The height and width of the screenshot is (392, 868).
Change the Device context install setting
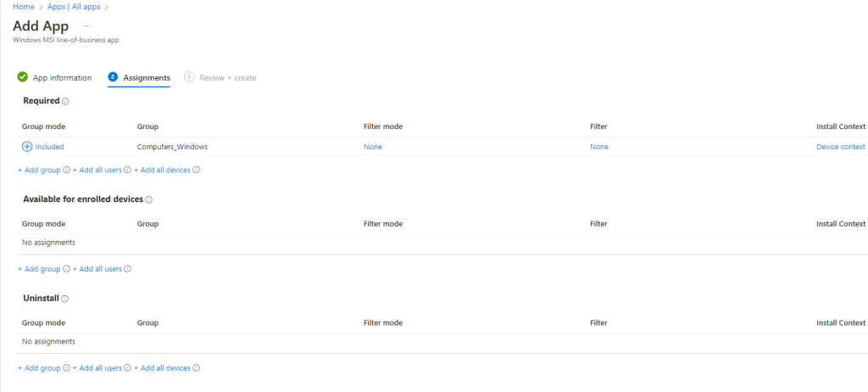(x=840, y=147)
